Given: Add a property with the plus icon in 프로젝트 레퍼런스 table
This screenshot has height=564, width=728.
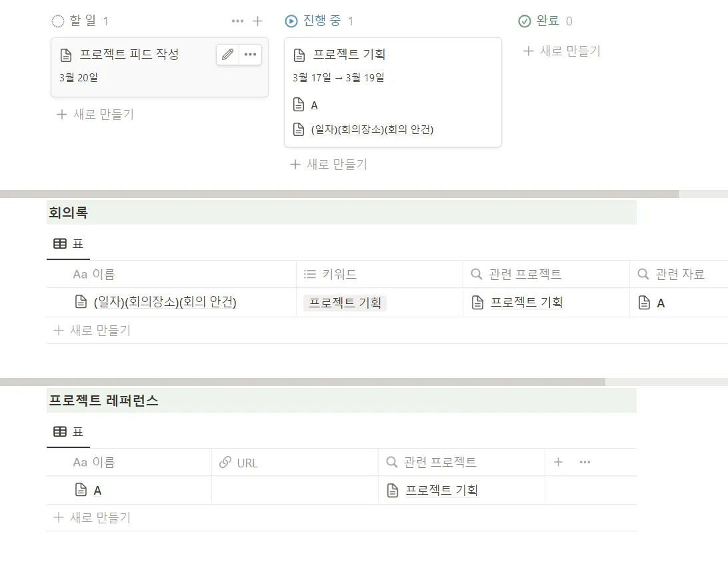Looking at the screenshot, I should click(559, 462).
